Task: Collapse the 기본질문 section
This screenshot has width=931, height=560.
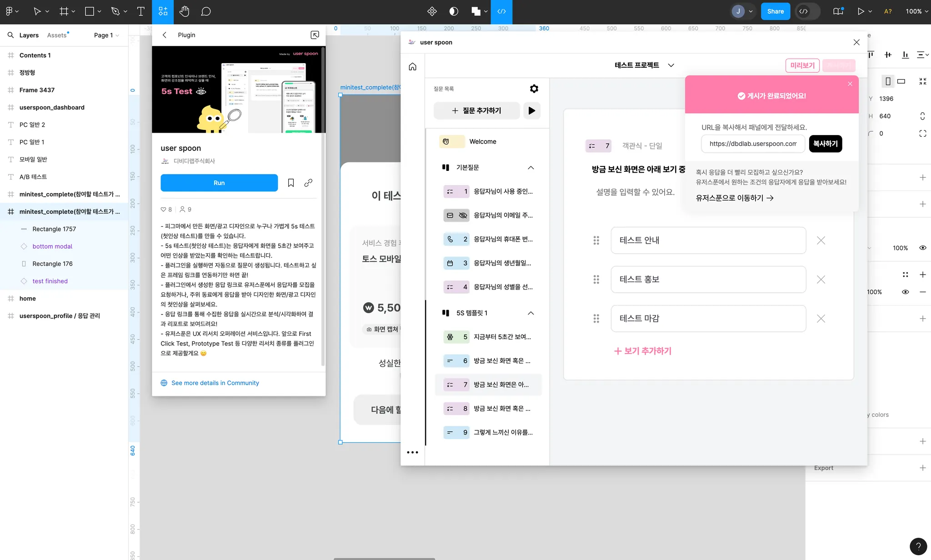Action: [531, 168]
